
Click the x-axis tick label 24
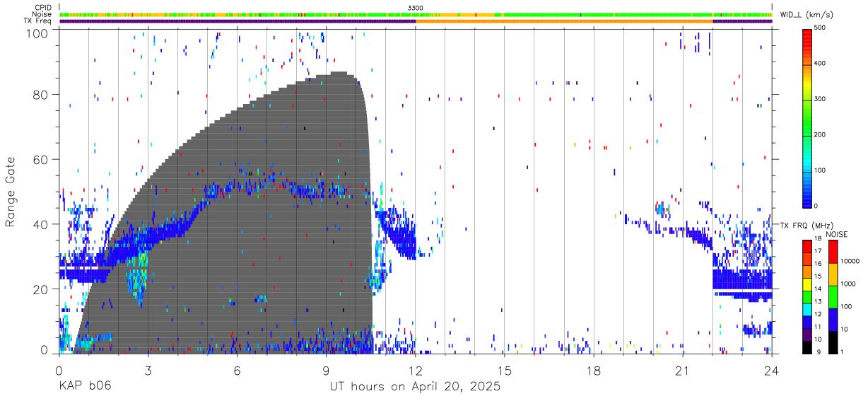[771, 371]
